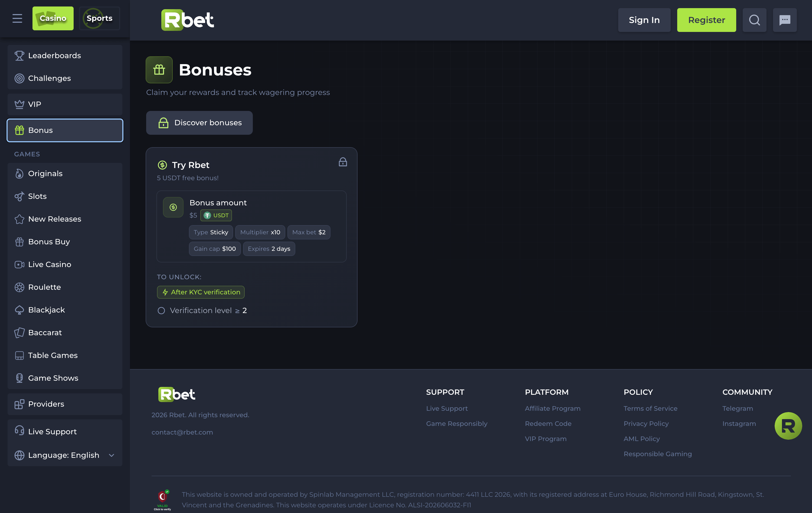
Task: Expand the Language: English dropdown
Action: [x=65, y=455]
